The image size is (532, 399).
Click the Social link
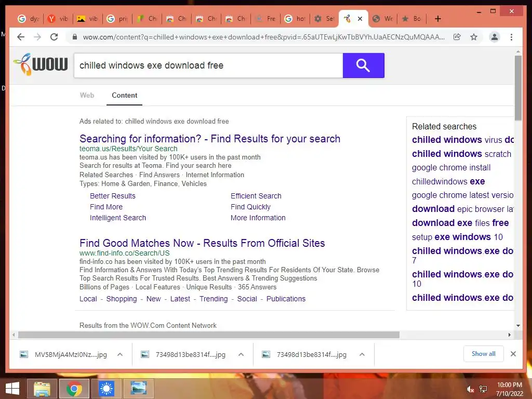point(247,299)
